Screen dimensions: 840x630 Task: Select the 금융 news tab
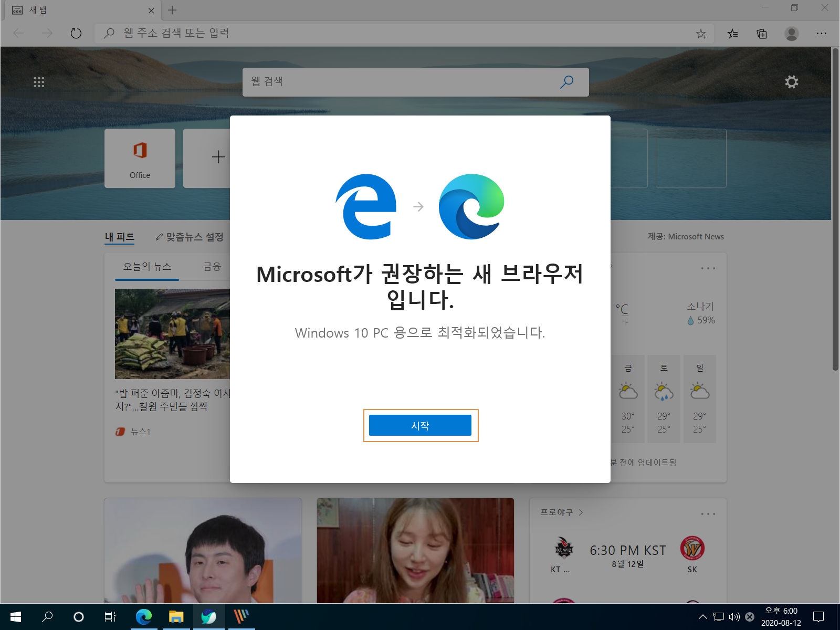pyautogui.click(x=212, y=267)
